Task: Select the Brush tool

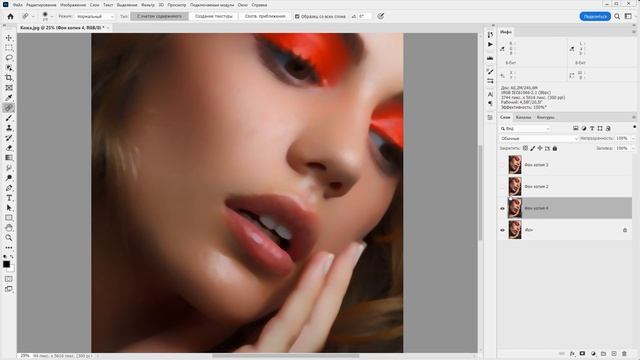Action: coord(9,118)
